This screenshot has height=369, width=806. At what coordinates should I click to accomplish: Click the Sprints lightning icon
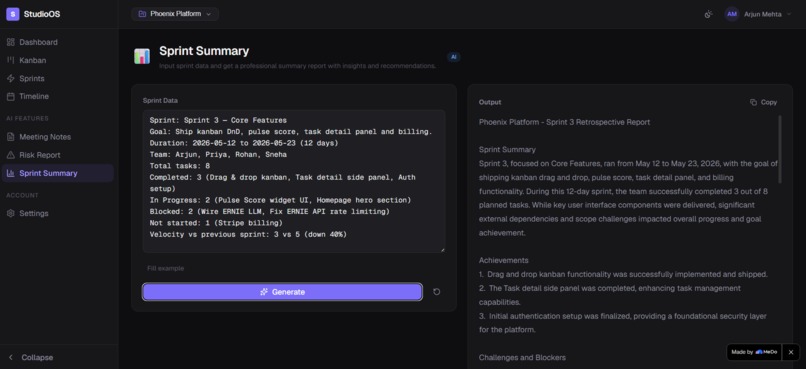(x=10, y=79)
